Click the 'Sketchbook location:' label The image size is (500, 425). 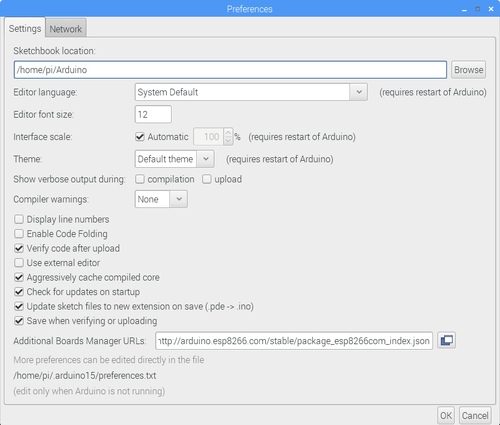click(54, 51)
